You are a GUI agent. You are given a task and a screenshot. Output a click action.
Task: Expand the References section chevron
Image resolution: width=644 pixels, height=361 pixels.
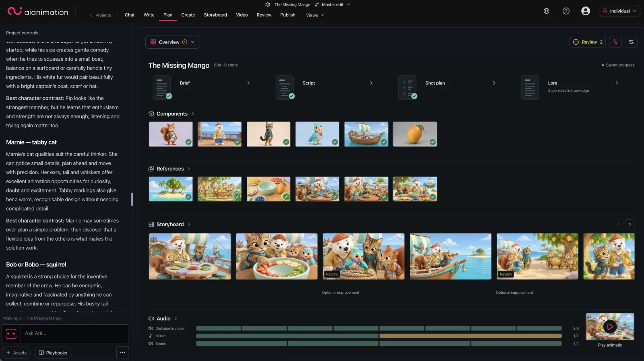point(189,169)
